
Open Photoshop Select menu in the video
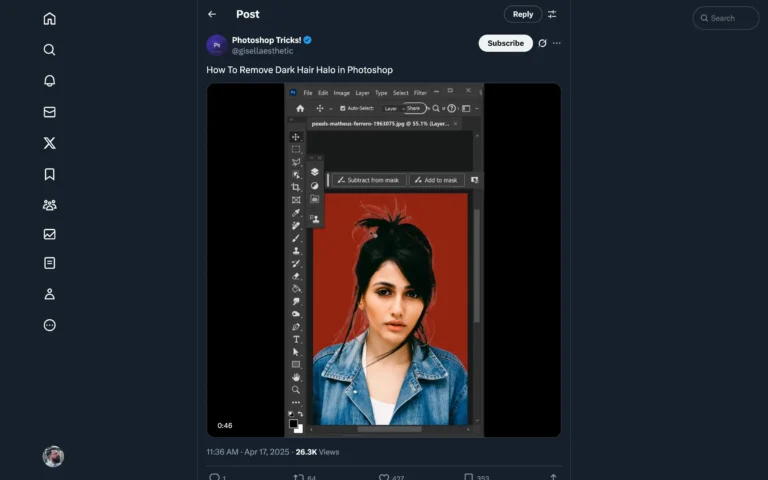pos(401,93)
